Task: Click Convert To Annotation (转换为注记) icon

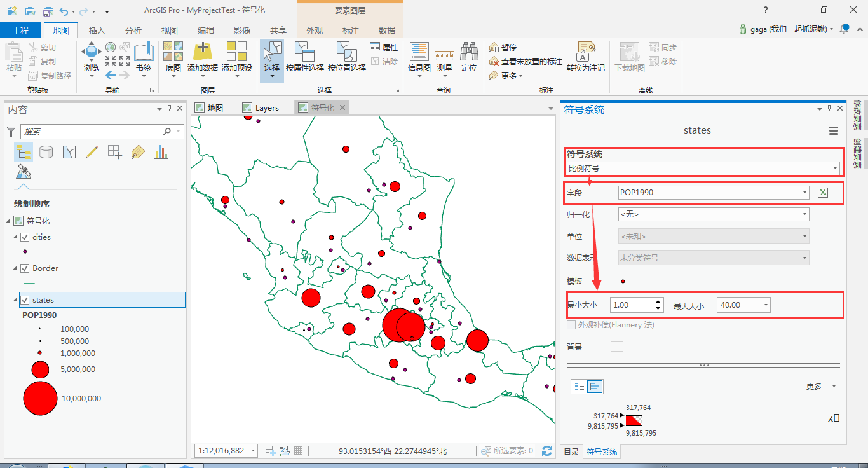Action: pyautogui.click(x=586, y=51)
